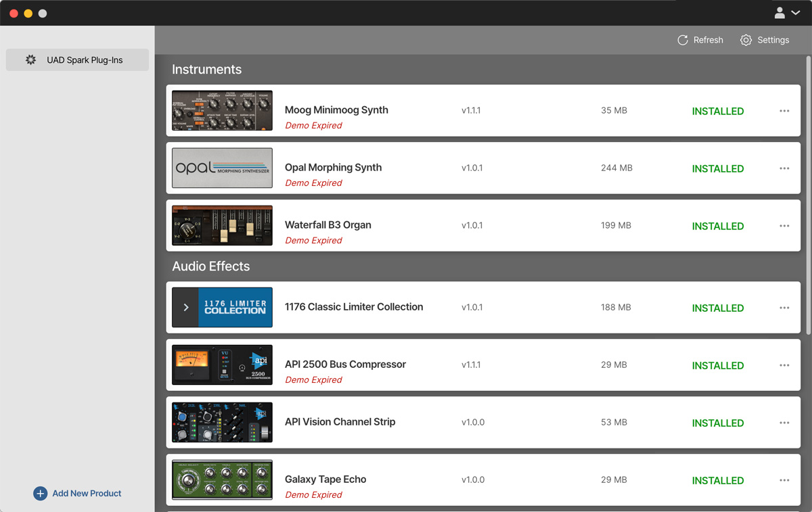Viewport: 812px width, 512px height.
Task: Click the Refresh circular arrow icon
Action: coord(683,40)
